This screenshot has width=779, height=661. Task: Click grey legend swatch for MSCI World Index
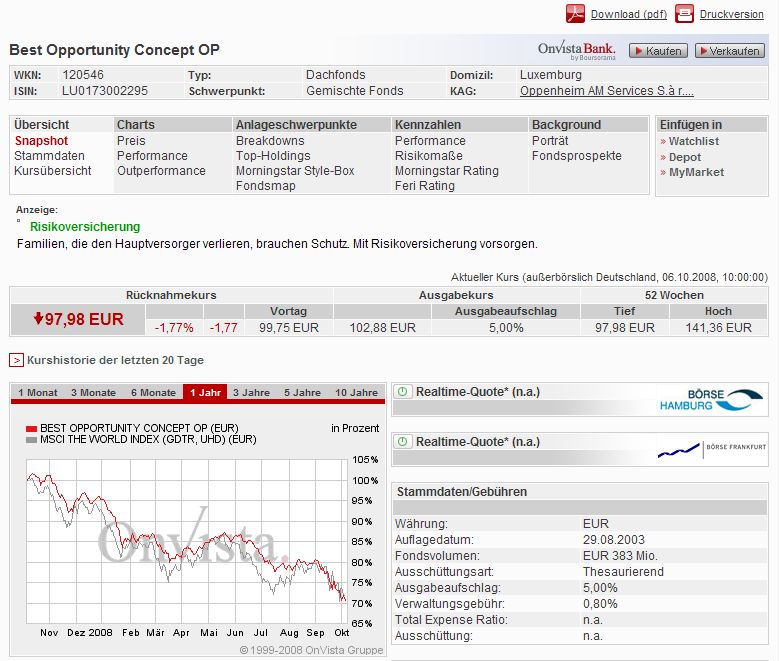[31, 440]
